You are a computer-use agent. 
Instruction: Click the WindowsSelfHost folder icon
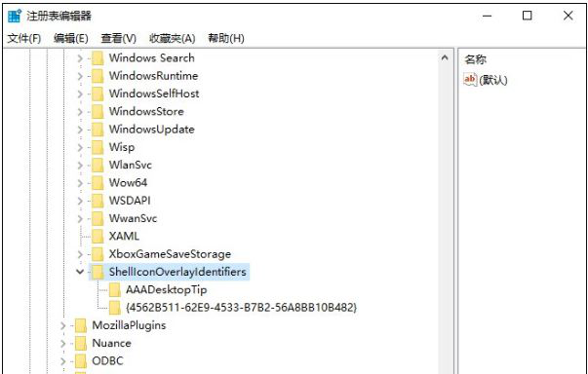(98, 93)
